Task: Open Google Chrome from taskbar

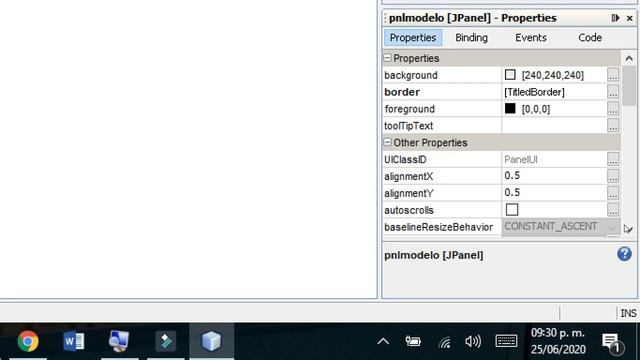Action: pos(28,341)
